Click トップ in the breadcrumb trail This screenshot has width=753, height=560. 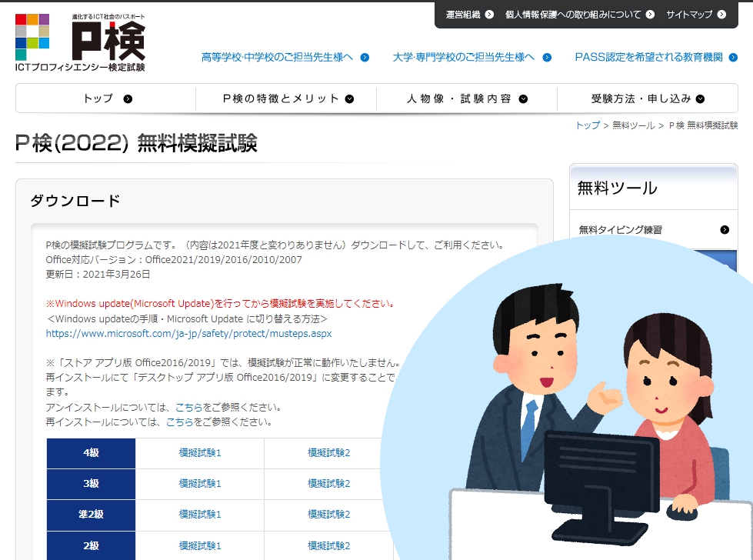pos(588,125)
